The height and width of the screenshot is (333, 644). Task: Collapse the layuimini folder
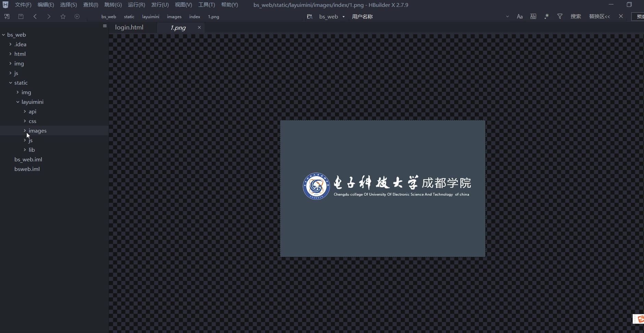click(x=18, y=102)
